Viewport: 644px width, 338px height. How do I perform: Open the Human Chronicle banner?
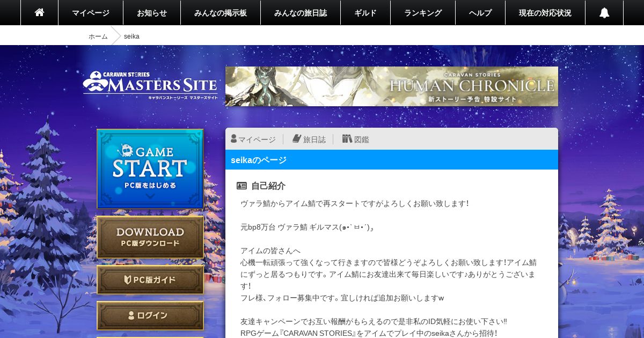click(392, 86)
